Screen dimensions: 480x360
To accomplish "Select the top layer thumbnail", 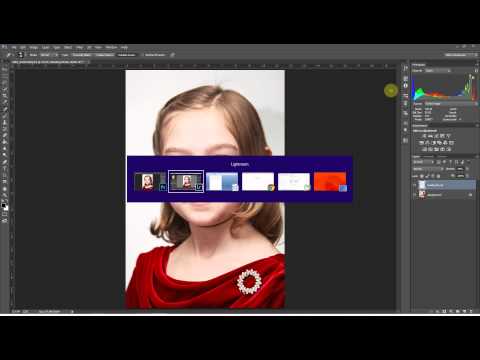I will tap(422, 185).
